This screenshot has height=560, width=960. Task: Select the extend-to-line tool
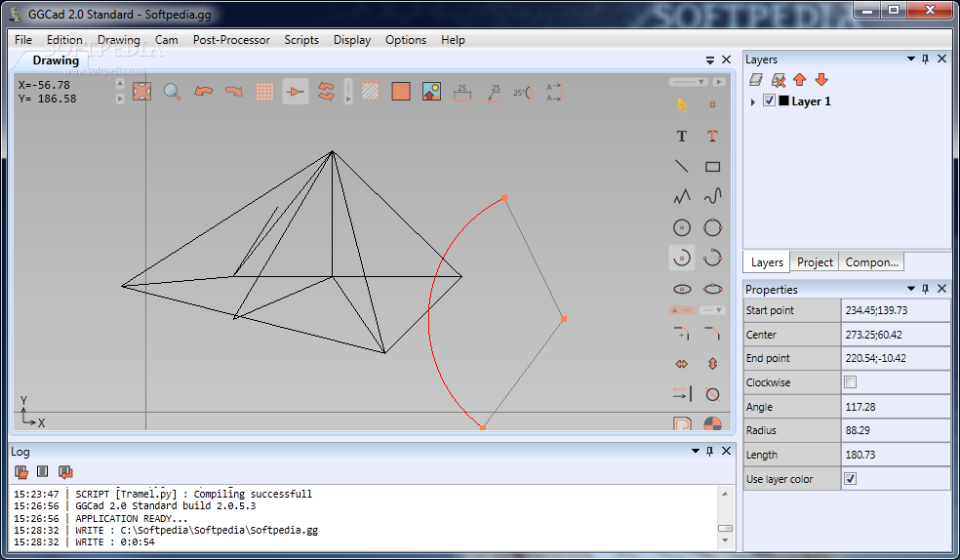click(x=682, y=394)
